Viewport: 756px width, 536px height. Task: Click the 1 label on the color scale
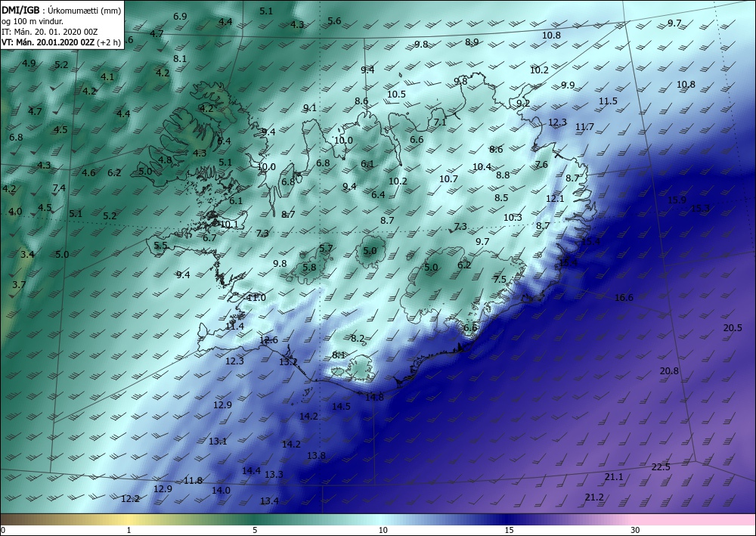(x=129, y=530)
